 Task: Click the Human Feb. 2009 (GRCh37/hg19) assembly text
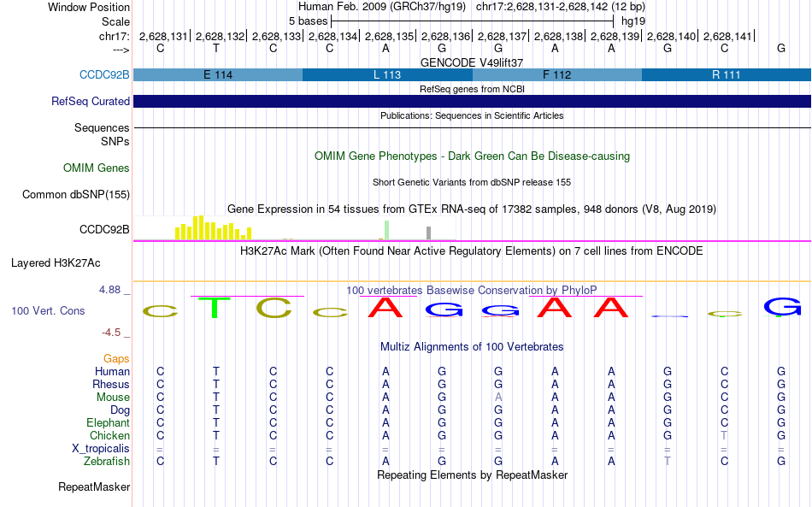pos(382,7)
